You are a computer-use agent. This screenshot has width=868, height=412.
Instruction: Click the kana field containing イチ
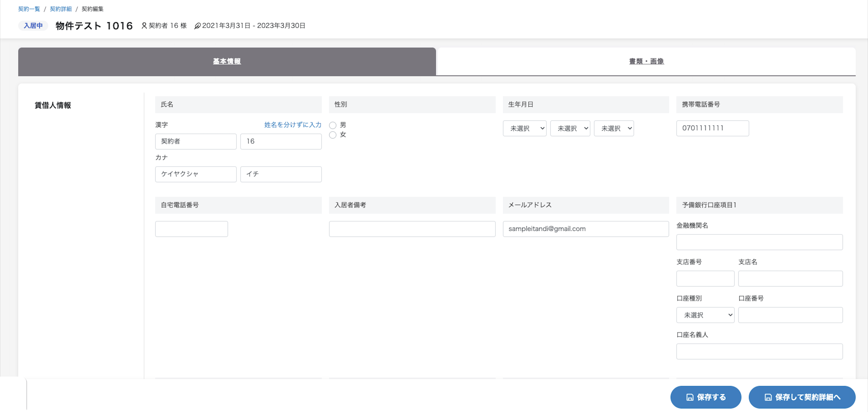(x=281, y=174)
